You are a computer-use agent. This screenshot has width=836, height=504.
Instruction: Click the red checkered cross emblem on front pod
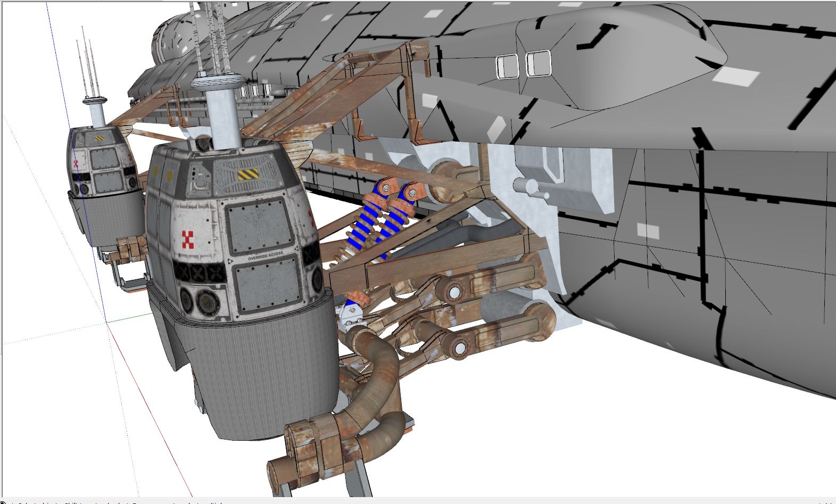point(188,239)
